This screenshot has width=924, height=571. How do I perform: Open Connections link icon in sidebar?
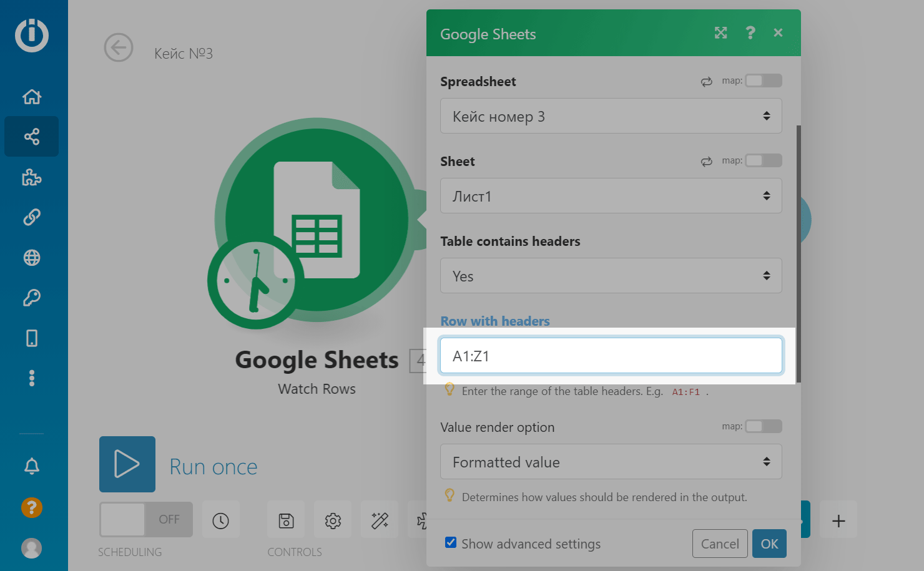32,217
